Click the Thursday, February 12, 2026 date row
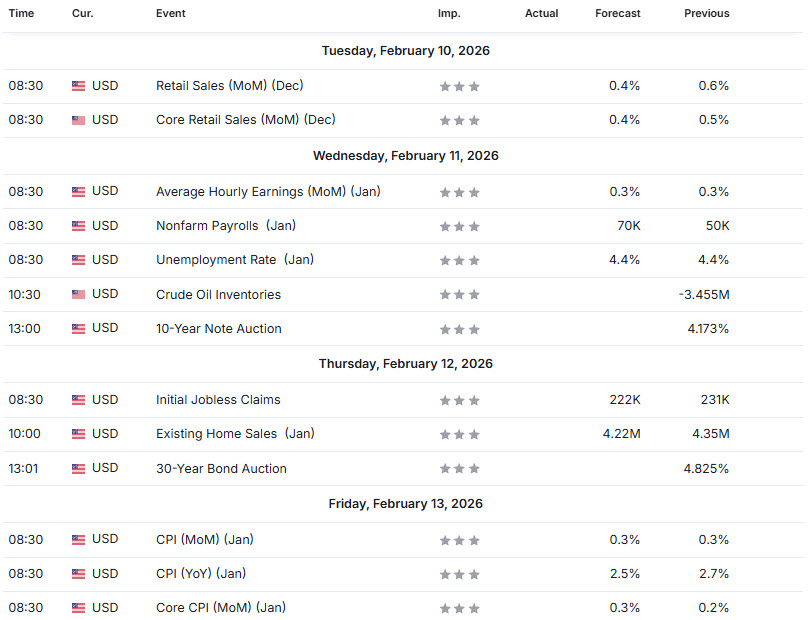This screenshot has height=620, width=808. (405, 364)
